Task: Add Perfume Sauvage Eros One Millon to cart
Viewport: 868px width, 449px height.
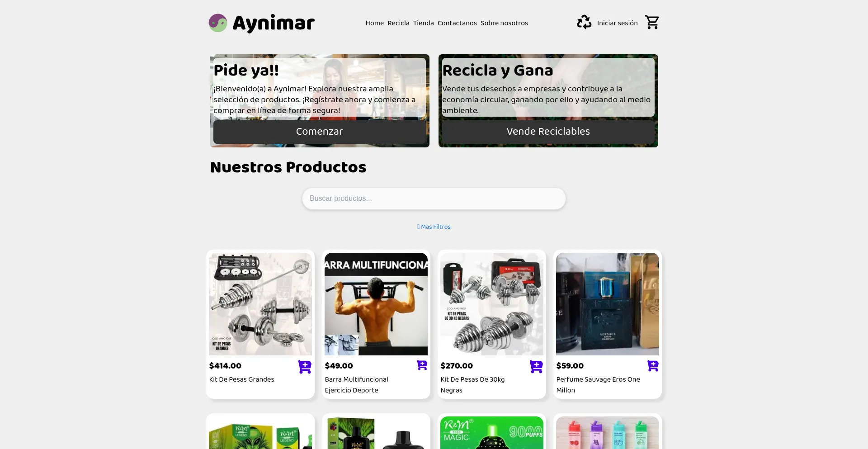Action: (x=653, y=366)
